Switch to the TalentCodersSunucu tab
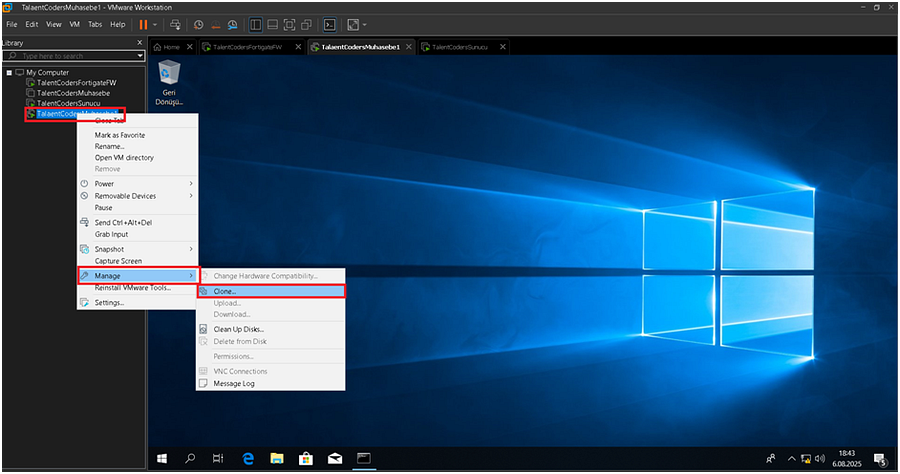This screenshot has width=900, height=474. [x=459, y=47]
